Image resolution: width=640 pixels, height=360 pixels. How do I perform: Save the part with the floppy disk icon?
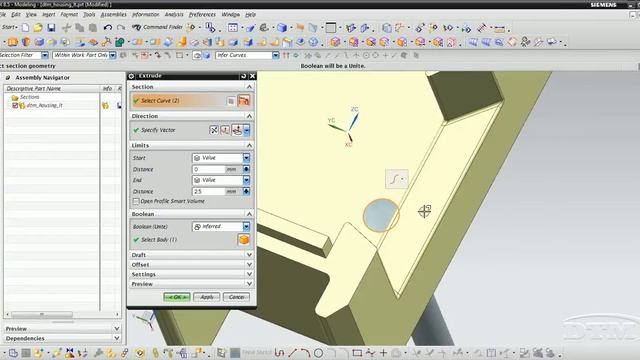point(51,28)
